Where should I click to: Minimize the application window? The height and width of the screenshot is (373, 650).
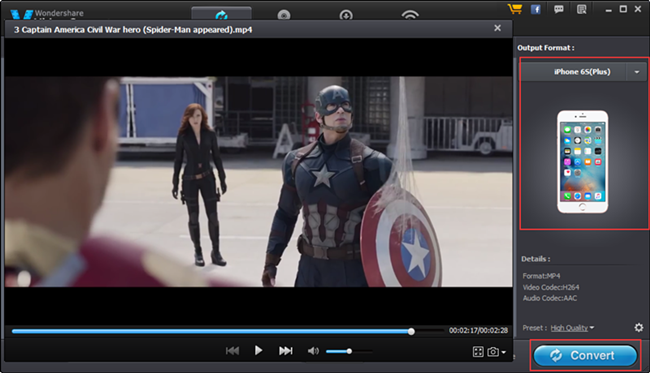pyautogui.click(x=609, y=10)
